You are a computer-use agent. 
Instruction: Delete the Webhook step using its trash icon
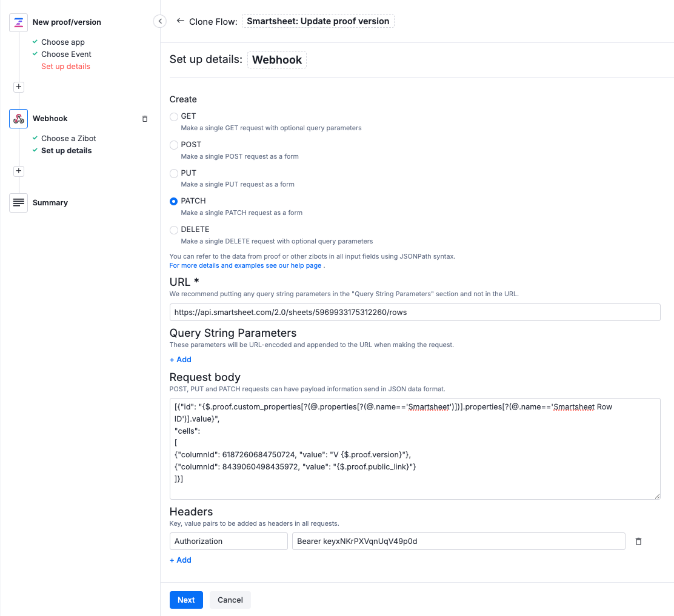pos(144,119)
